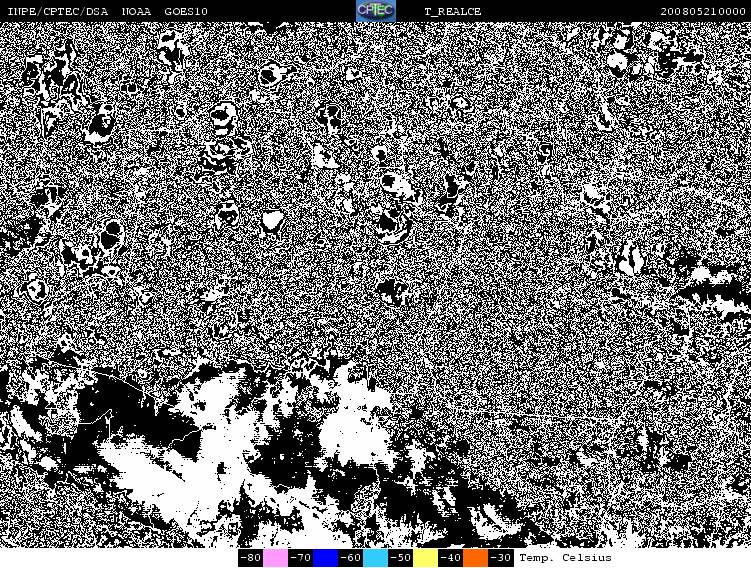
Task: Select the NOAA label in header
Action: 136,11
